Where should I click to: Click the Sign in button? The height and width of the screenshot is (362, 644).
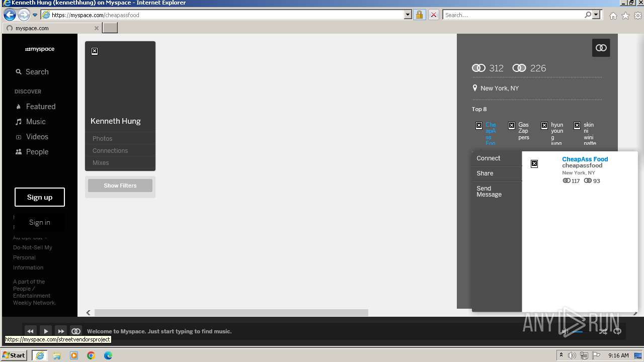tap(40, 222)
